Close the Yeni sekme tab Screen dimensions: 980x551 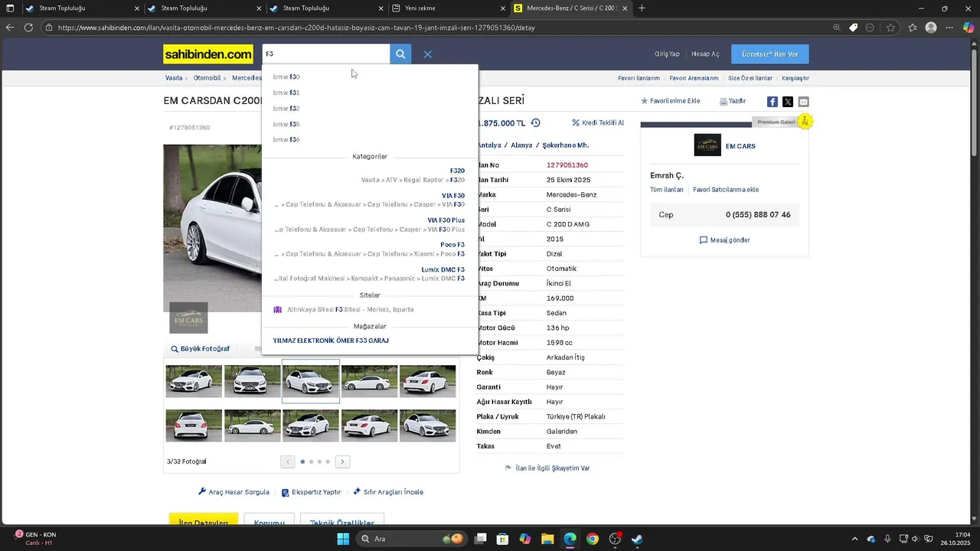coord(503,8)
